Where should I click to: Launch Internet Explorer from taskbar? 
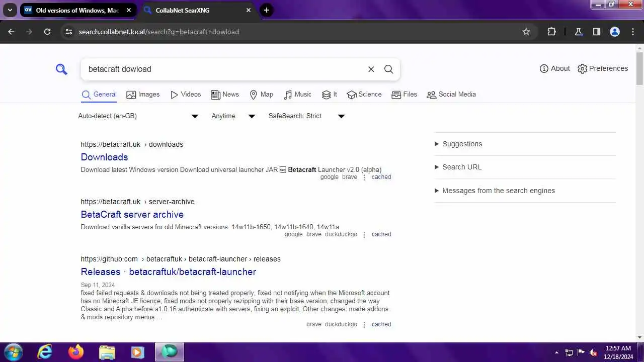tap(45, 352)
